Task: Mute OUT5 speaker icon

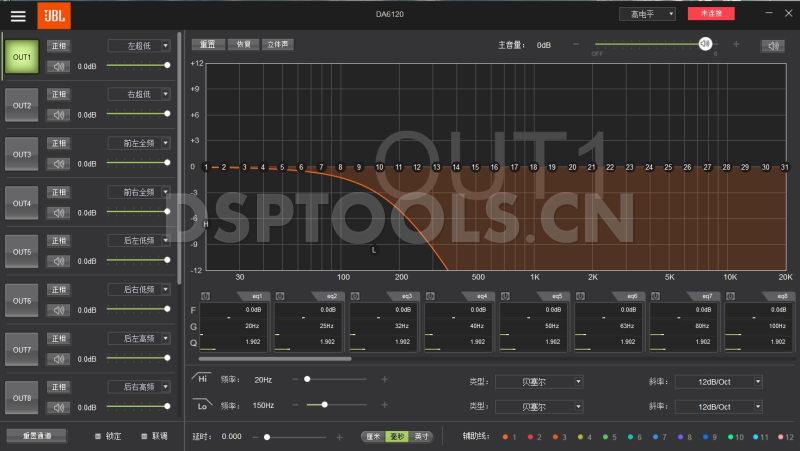Action: pyautogui.click(x=58, y=261)
